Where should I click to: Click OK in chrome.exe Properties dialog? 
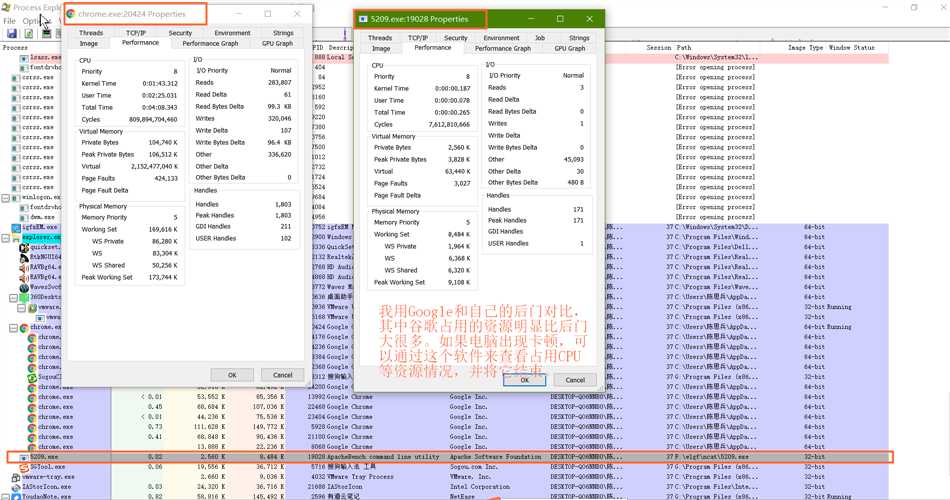click(232, 375)
